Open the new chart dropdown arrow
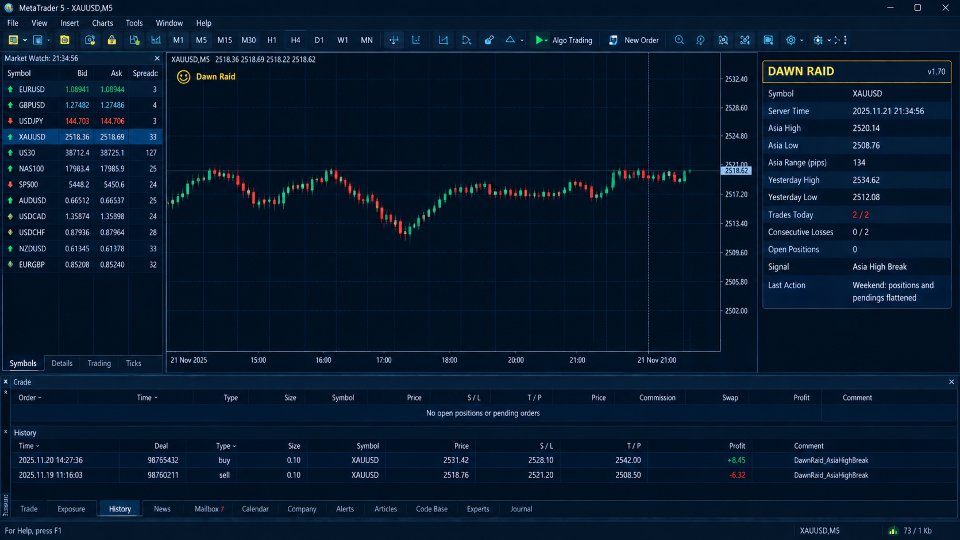The image size is (960, 540). [x=24, y=40]
